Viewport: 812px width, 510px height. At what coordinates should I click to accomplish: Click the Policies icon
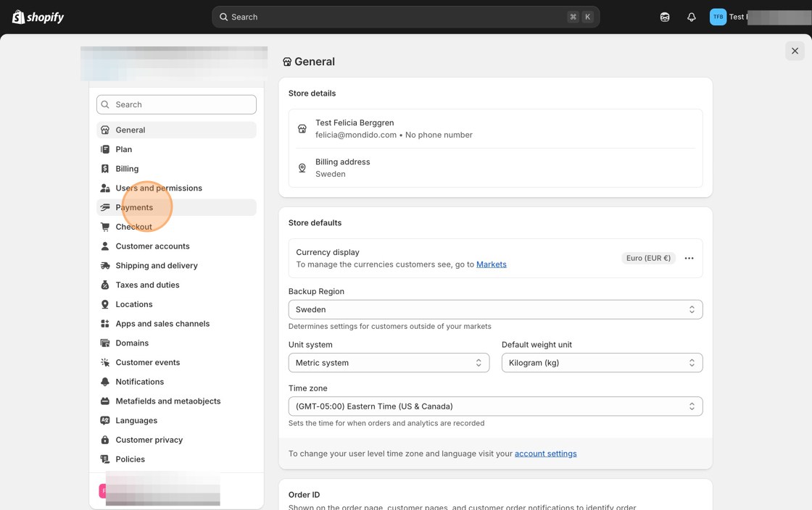(x=105, y=459)
